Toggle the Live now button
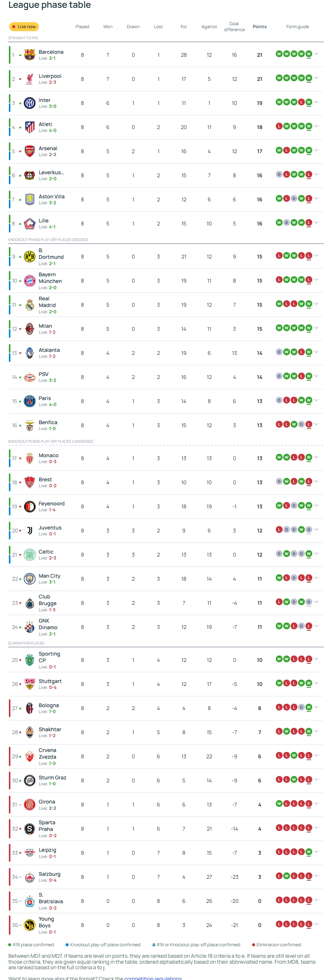Screen dimensions: 330x980 24,27
